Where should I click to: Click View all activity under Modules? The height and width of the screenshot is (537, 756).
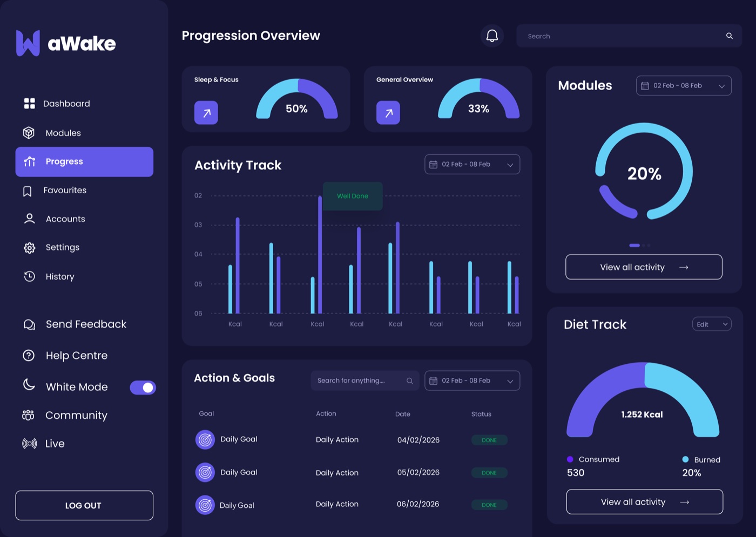[644, 267]
